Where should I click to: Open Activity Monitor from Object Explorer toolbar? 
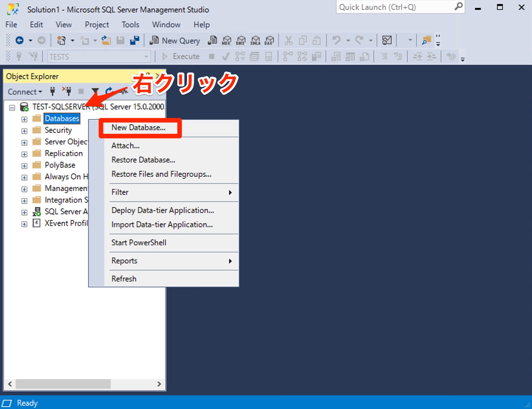tap(123, 92)
